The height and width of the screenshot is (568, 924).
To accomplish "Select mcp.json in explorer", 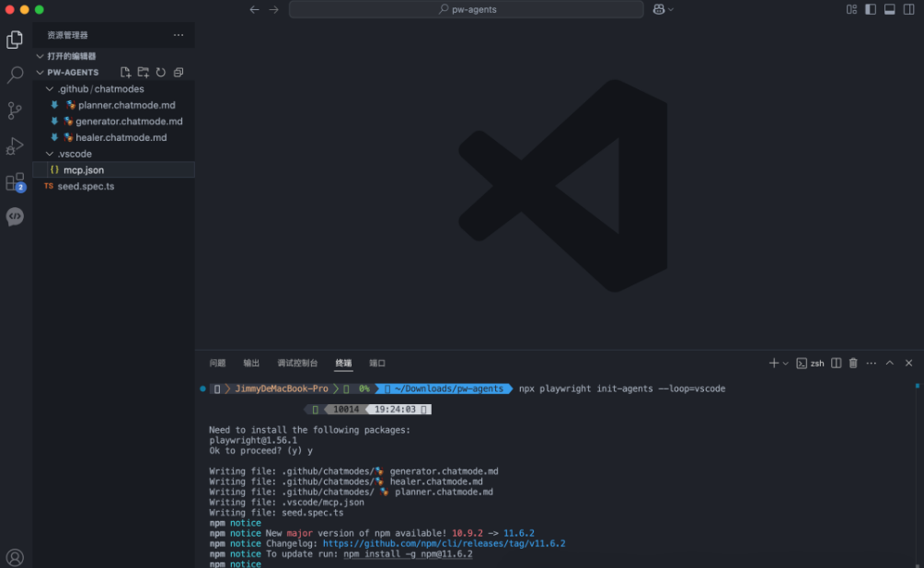I will [x=114, y=169].
